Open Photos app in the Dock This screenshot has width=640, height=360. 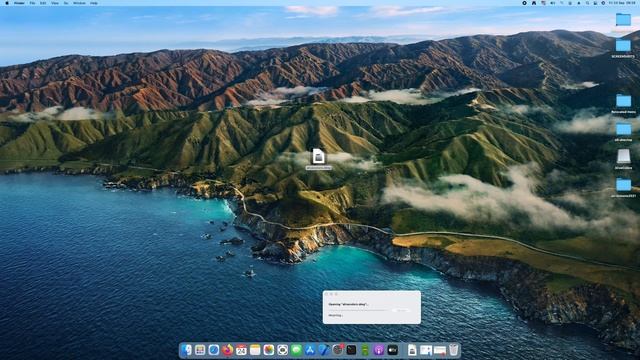269,350
